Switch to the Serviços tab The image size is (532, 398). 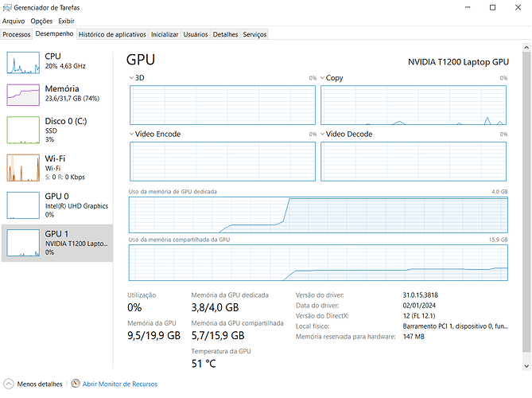[x=254, y=34]
